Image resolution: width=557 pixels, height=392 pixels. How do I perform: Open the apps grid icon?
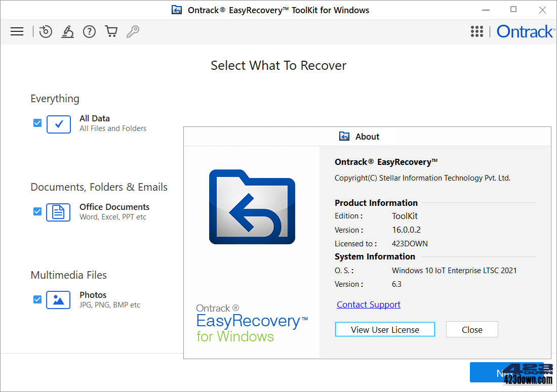coord(476,31)
